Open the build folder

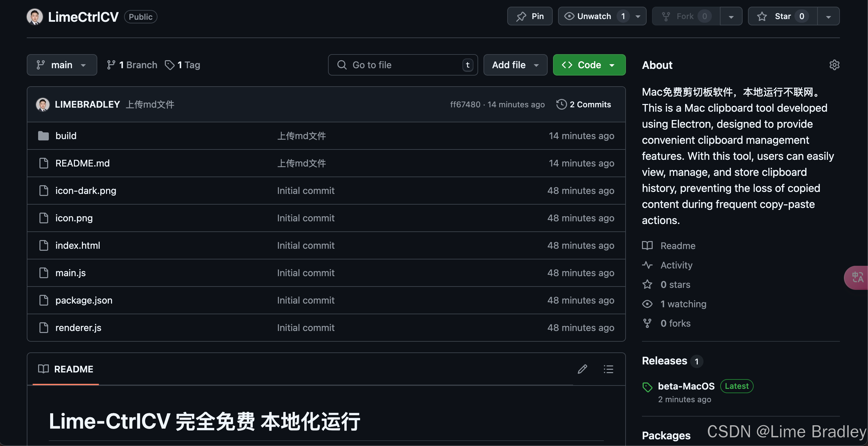(66, 136)
